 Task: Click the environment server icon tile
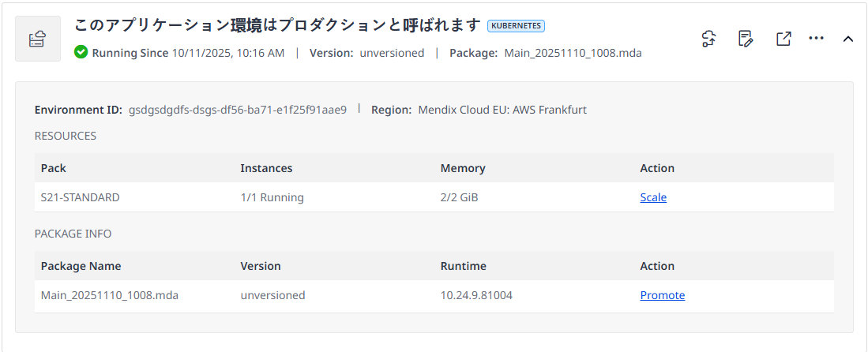tap(38, 39)
